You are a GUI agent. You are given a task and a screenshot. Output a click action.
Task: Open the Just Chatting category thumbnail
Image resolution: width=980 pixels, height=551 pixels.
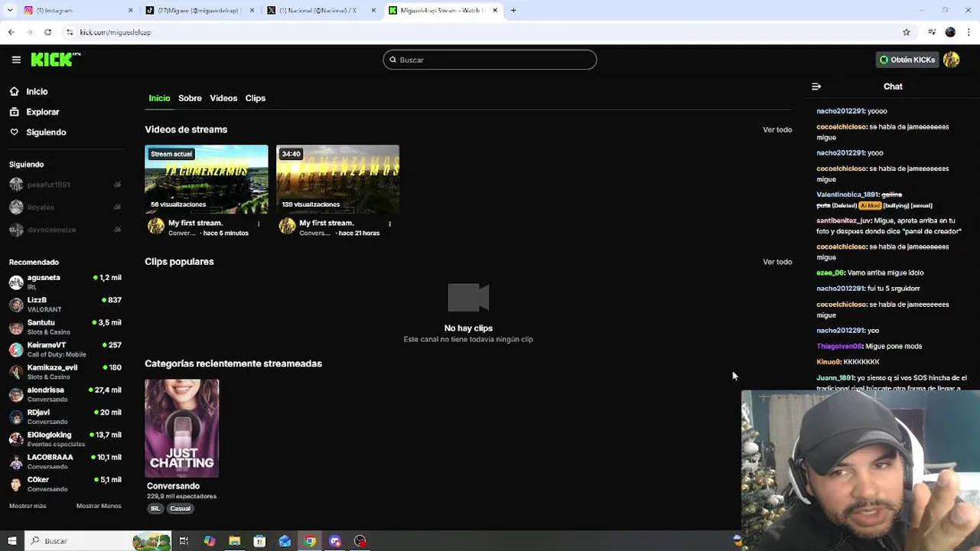(182, 428)
